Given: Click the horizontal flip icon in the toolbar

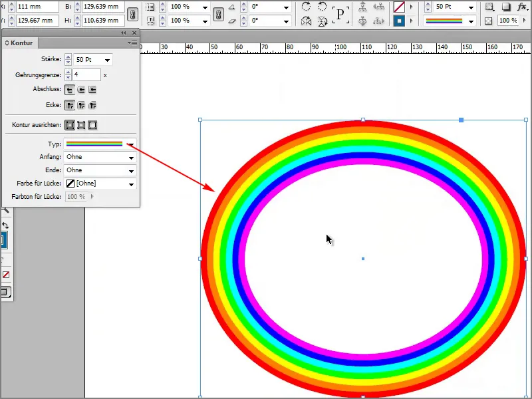Looking at the screenshot, I should [307, 21].
